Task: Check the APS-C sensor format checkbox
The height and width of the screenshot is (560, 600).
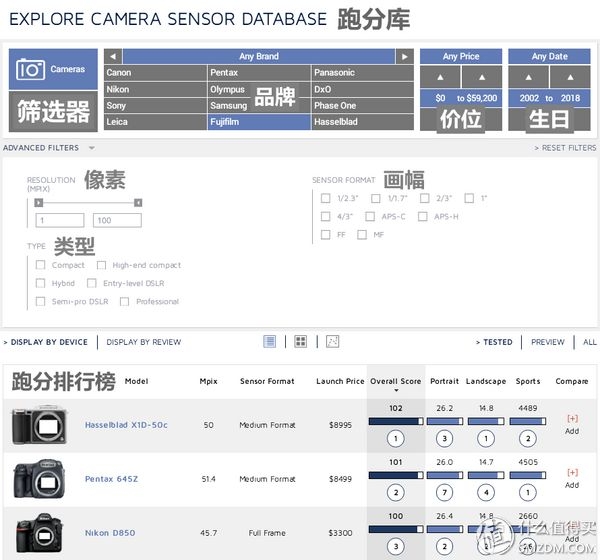Action: [370, 216]
